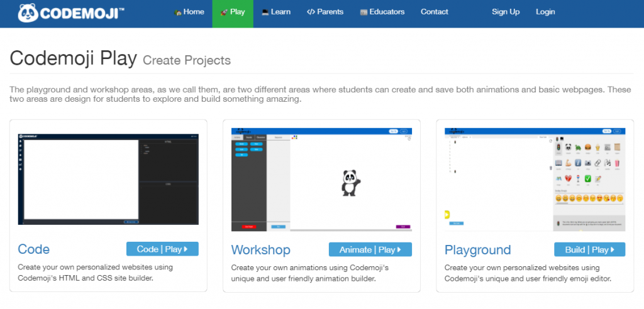Open the Contact page
644x309 pixels.
[x=434, y=12]
